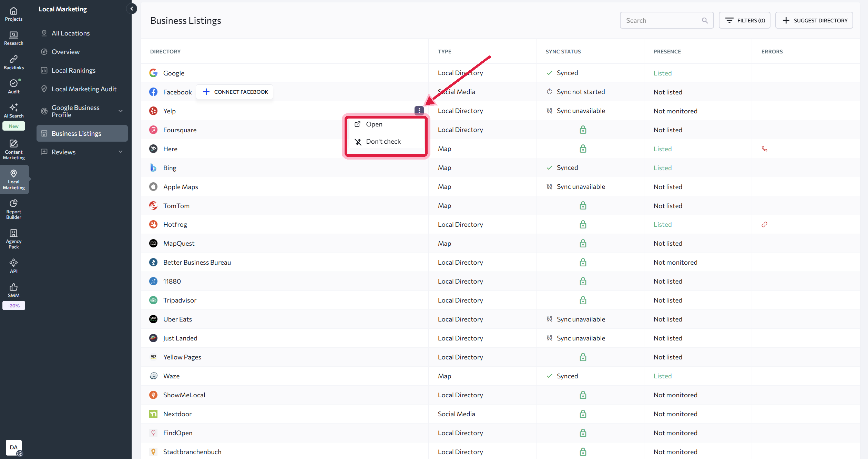Image resolution: width=868 pixels, height=459 pixels.
Task: Click the New badge under AI Search
Action: click(14, 126)
